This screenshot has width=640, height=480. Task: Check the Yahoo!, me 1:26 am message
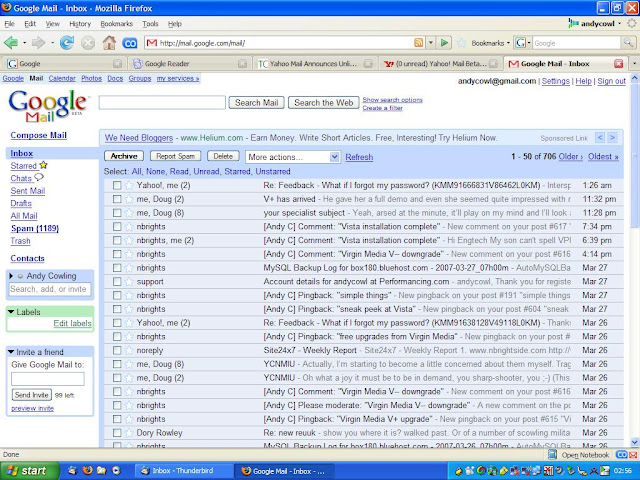(117, 185)
